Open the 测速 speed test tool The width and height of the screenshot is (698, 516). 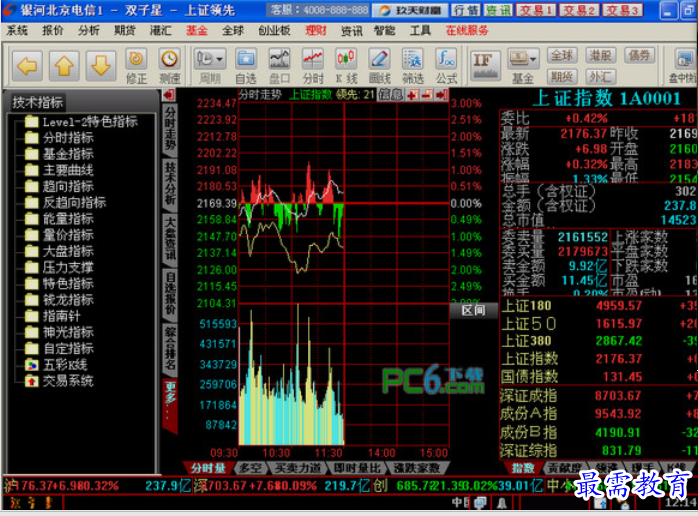tap(170, 65)
